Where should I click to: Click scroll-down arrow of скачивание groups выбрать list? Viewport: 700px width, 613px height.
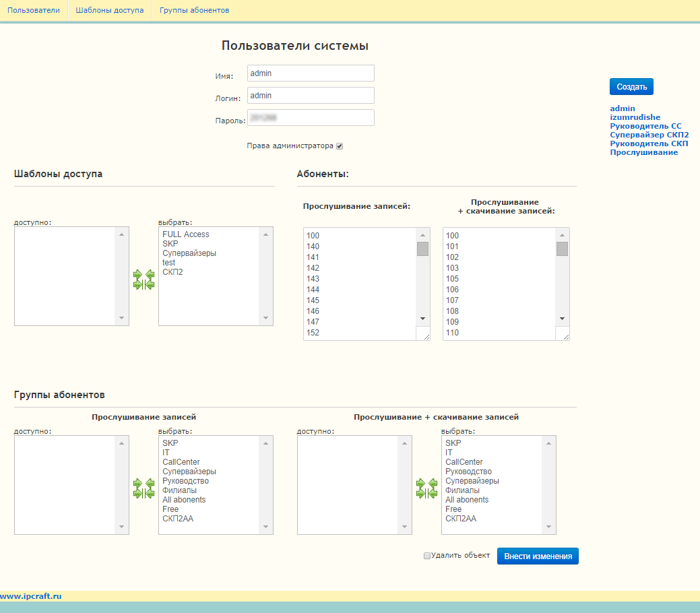(x=548, y=527)
